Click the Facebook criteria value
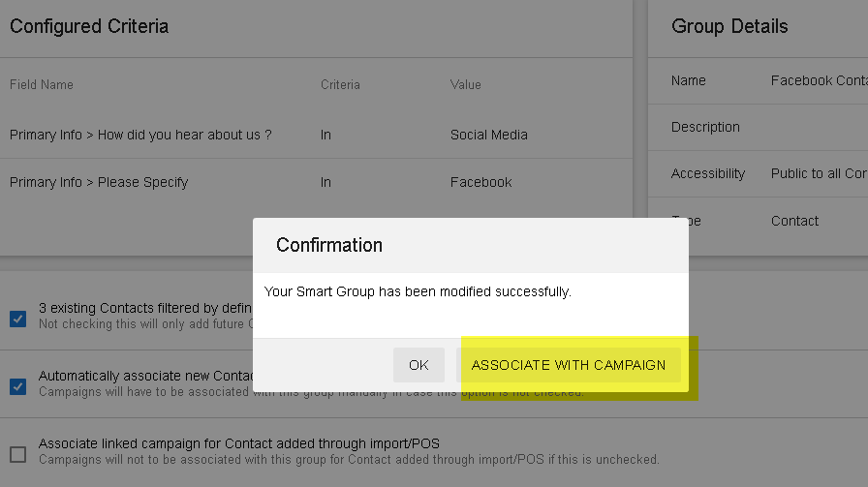 (481, 182)
